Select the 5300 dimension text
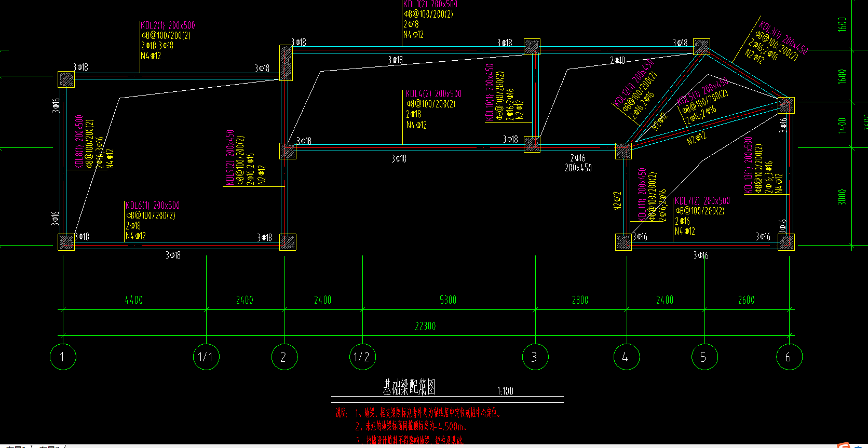Image resolution: width=868 pixels, height=448 pixels. point(448,300)
